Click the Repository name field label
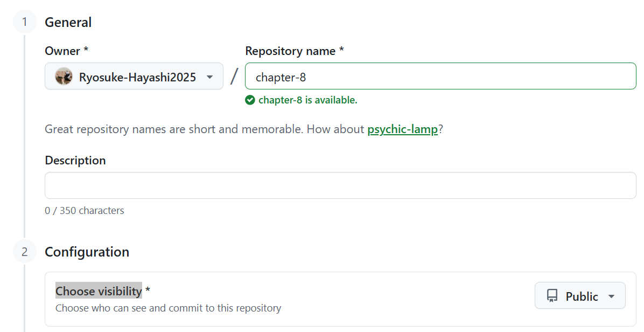This screenshot has width=644, height=332. tap(294, 51)
